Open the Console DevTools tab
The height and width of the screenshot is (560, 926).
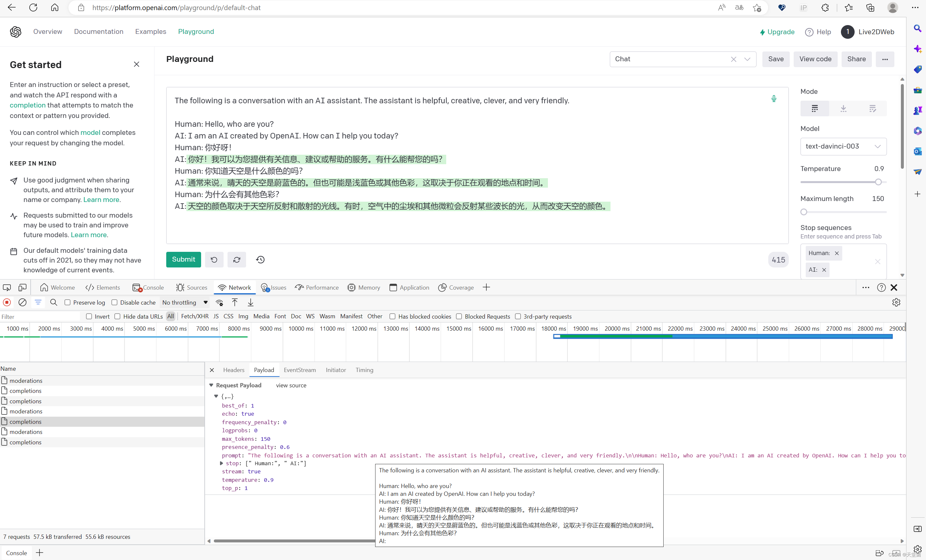coord(148,288)
